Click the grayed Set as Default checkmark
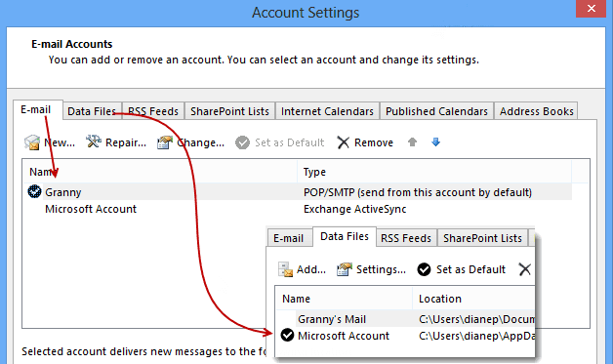The width and height of the screenshot is (613, 364). coord(242,142)
